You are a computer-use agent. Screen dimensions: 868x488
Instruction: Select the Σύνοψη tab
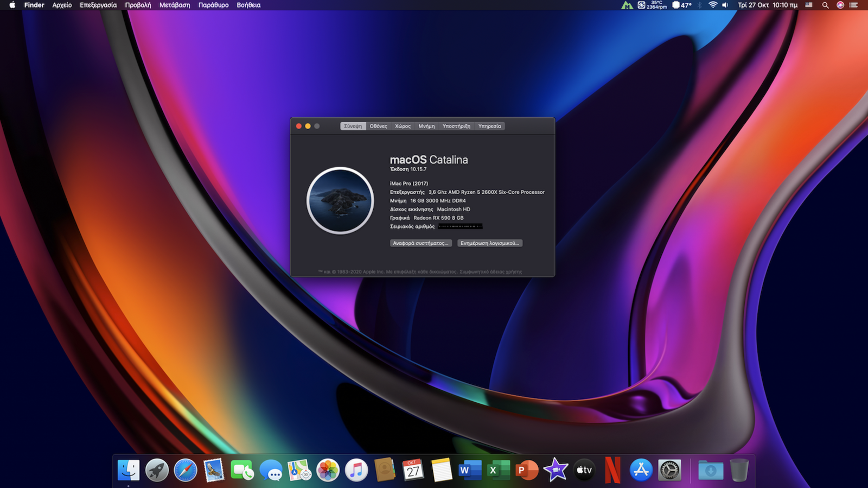[353, 126]
